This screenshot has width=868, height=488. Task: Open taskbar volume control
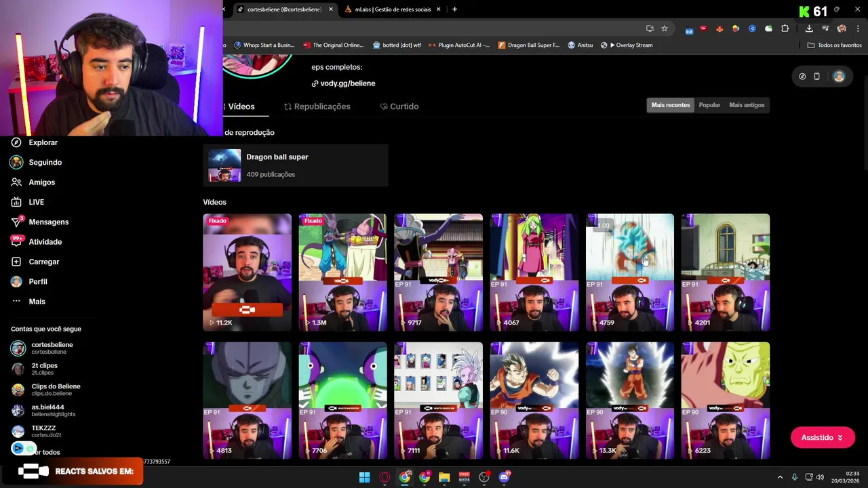point(821,477)
